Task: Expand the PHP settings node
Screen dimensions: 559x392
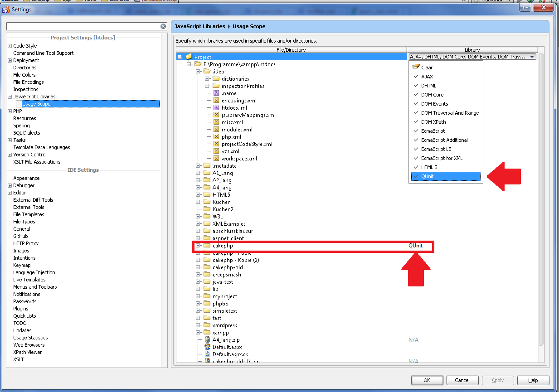Action: [10, 111]
